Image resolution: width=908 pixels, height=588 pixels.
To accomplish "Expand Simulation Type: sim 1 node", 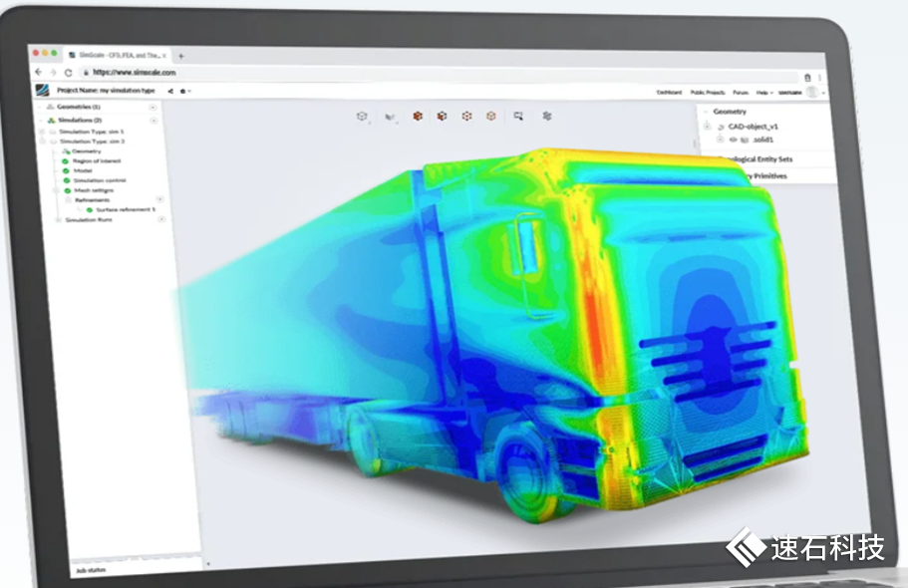I will coord(44,132).
